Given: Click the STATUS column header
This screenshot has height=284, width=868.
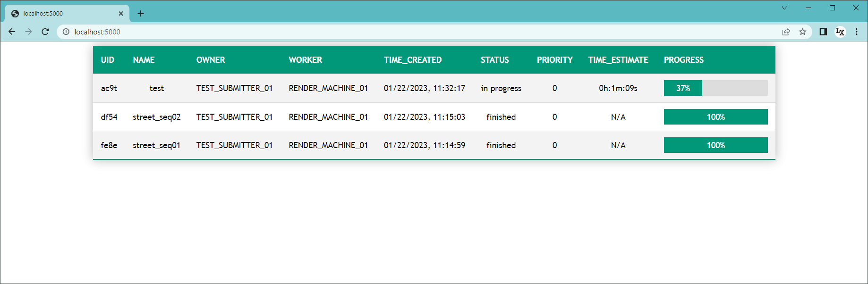Looking at the screenshot, I should tap(495, 60).
